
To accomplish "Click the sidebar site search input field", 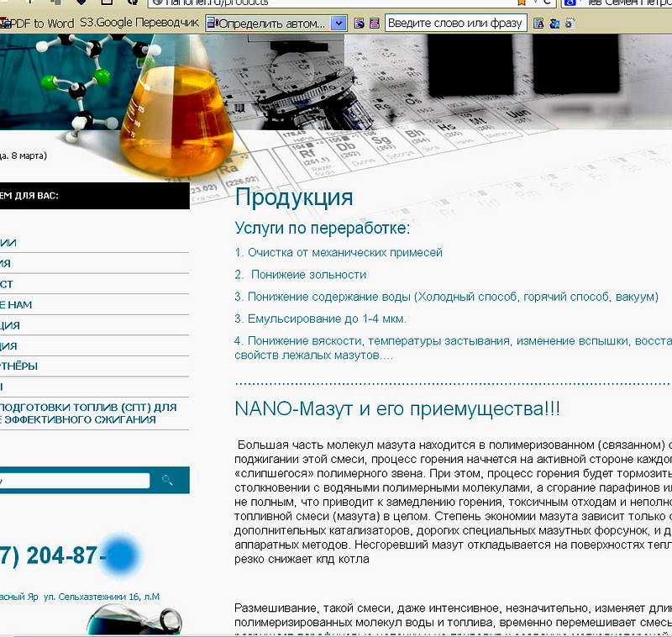I will click(75, 481).
